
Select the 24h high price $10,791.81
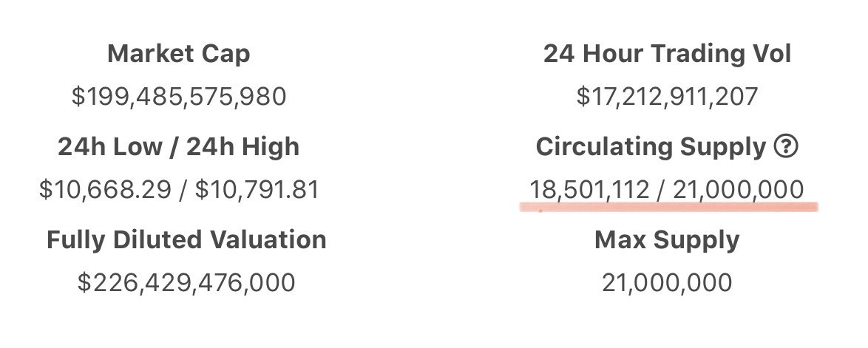point(257,190)
